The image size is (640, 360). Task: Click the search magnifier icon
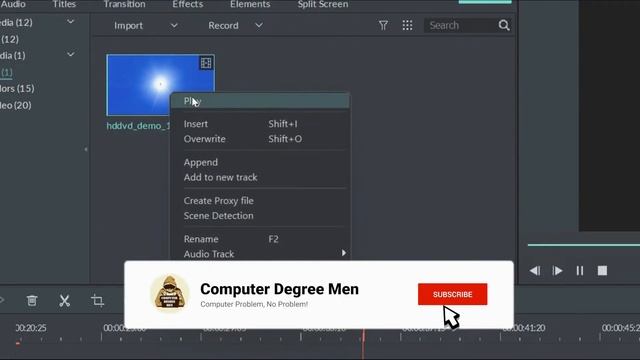click(504, 25)
